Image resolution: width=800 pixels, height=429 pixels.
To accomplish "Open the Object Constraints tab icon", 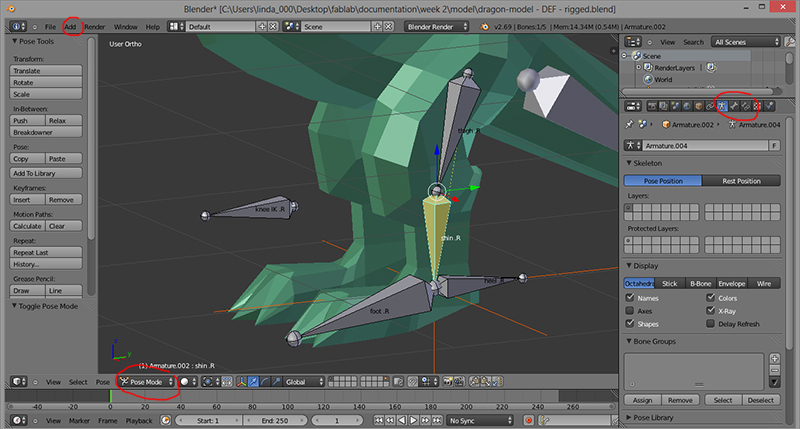I will tap(710, 106).
